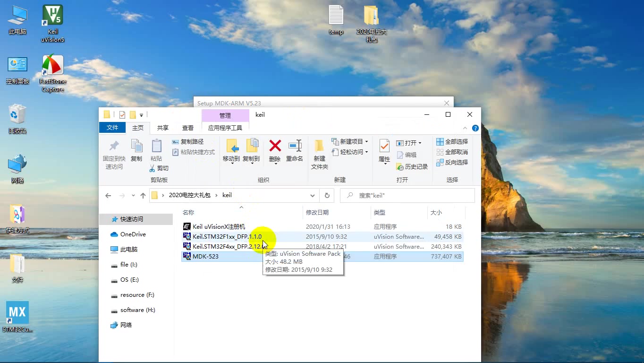Switch to 应用程序工具 tab
644x363 pixels.
225,128
